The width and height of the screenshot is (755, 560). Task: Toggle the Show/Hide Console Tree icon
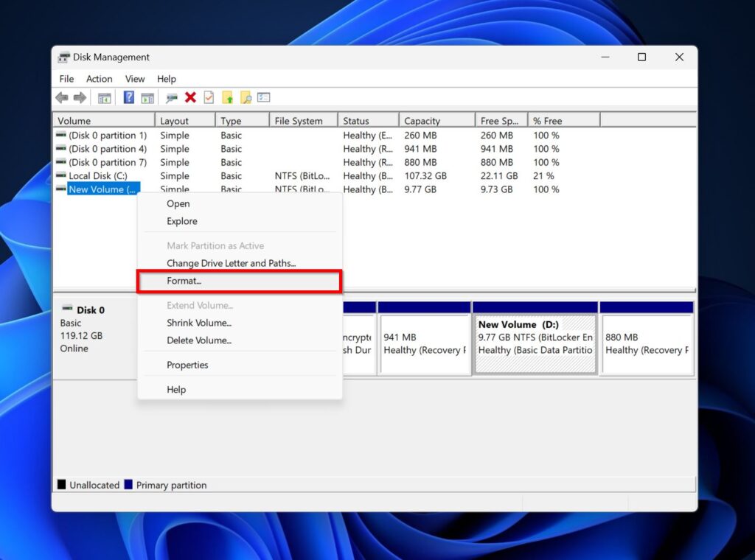pyautogui.click(x=104, y=97)
